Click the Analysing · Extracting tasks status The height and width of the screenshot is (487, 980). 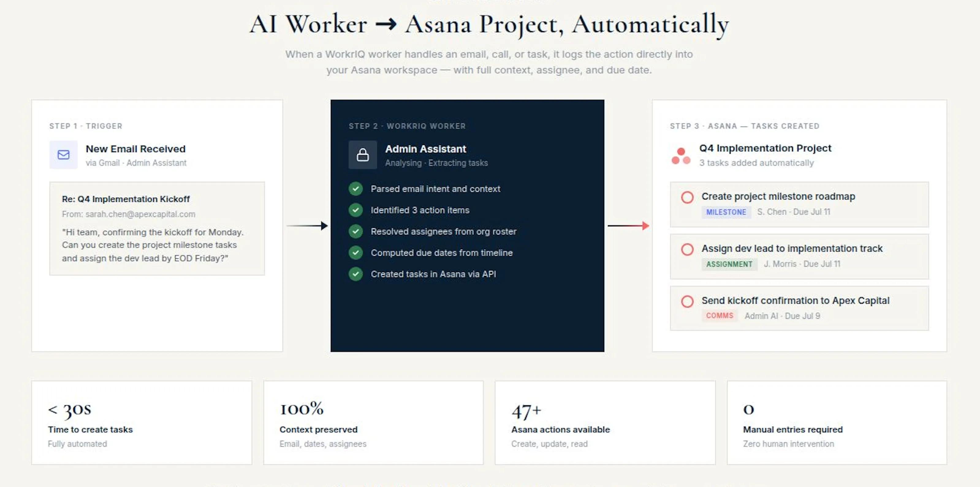[436, 163]
